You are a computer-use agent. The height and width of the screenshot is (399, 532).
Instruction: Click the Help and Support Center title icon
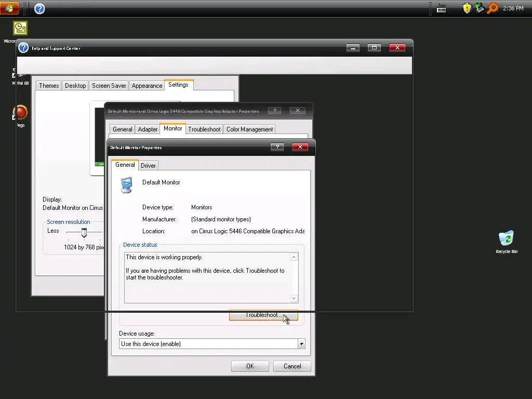point(23,48)
